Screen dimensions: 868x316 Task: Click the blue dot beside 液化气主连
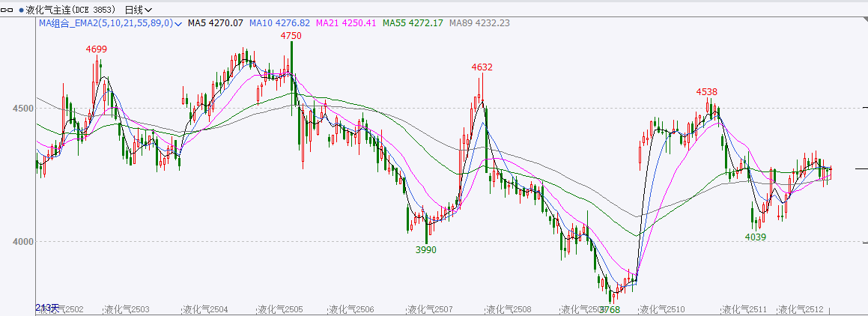21,10
